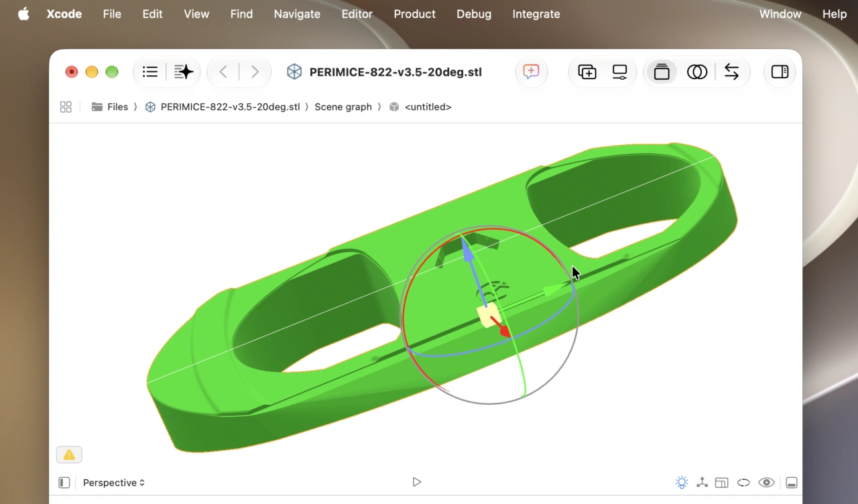Toggle the right inspector sidebar

pos(780,72)
